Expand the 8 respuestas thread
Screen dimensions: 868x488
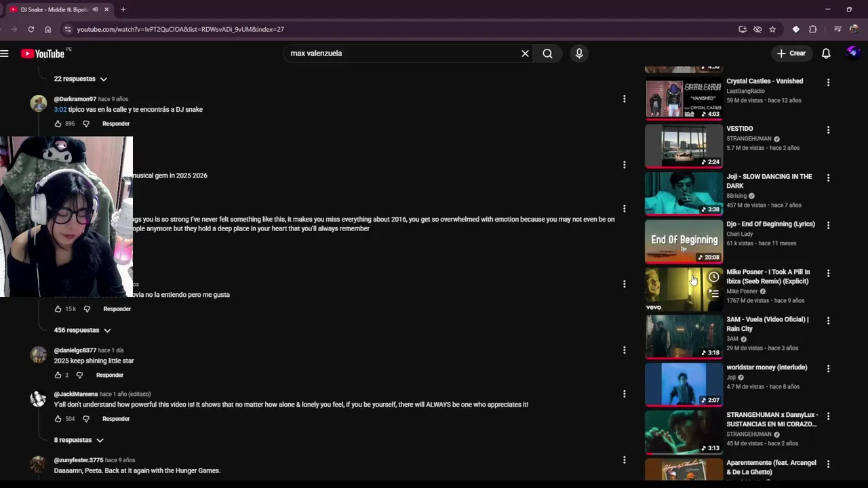(79, 441)
